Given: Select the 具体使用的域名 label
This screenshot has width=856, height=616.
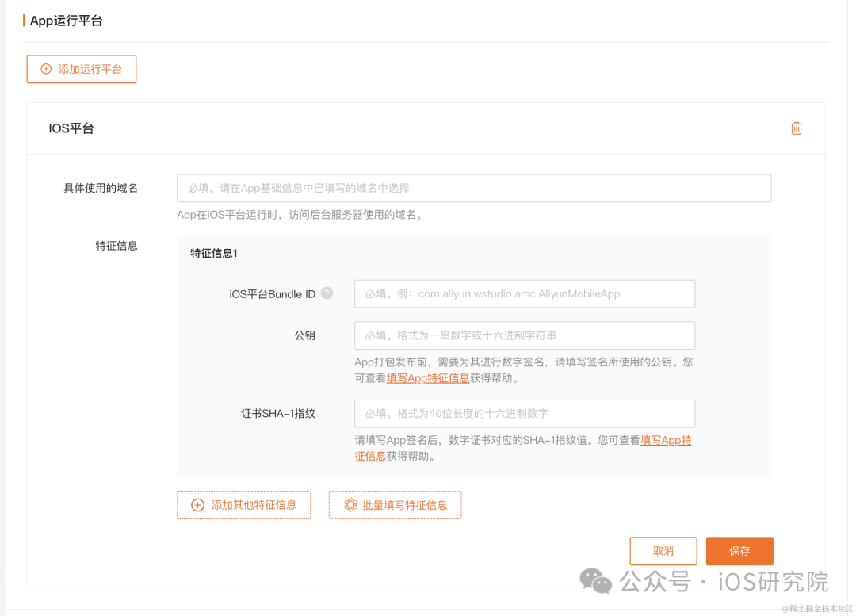Looking at the screenshot, I should [101, 189].
